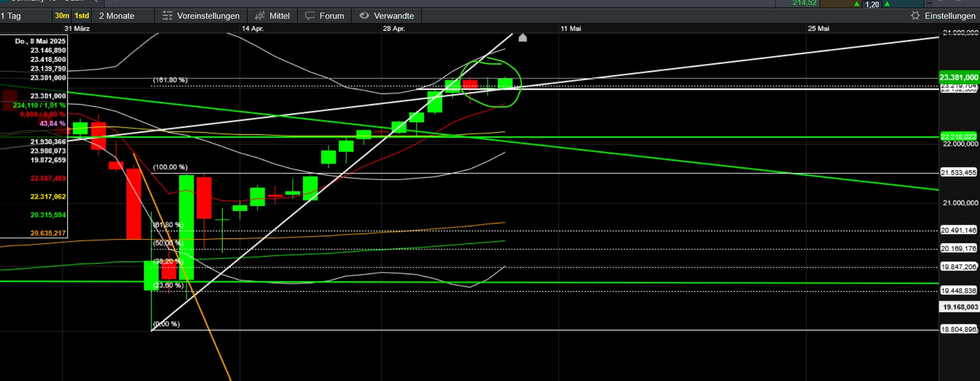Click the 21.000,000 axis price label

coord(960,203)
